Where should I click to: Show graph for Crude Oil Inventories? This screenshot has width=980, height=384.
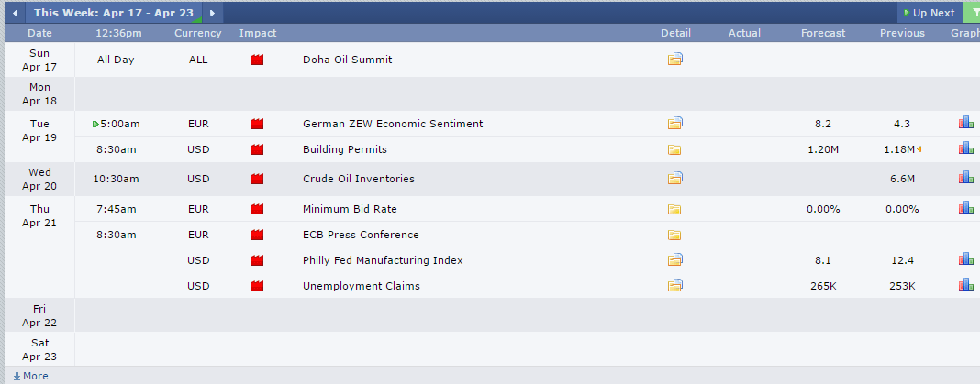pos(965,178)
